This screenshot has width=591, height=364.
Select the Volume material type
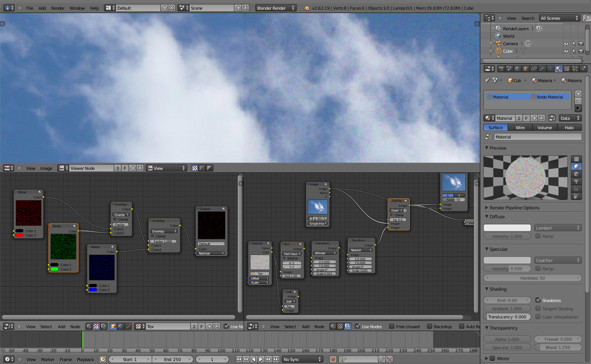[545, 128]
